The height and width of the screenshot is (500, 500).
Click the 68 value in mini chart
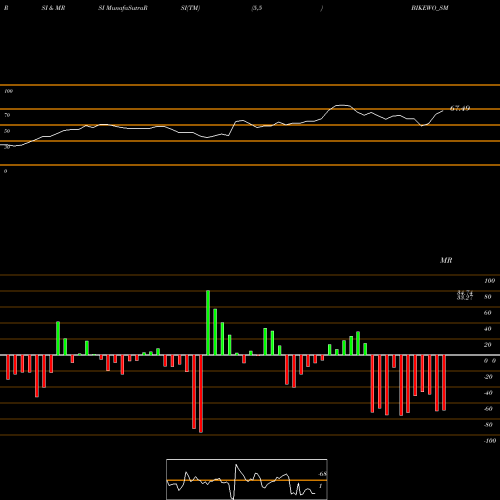tap(322, 474)
